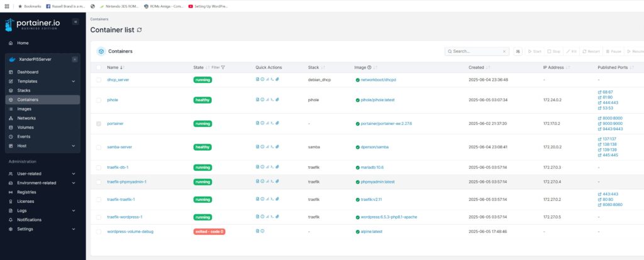Open logs quick action for samba-server
This screenshot has height=260, width=644.
(257, 146)
